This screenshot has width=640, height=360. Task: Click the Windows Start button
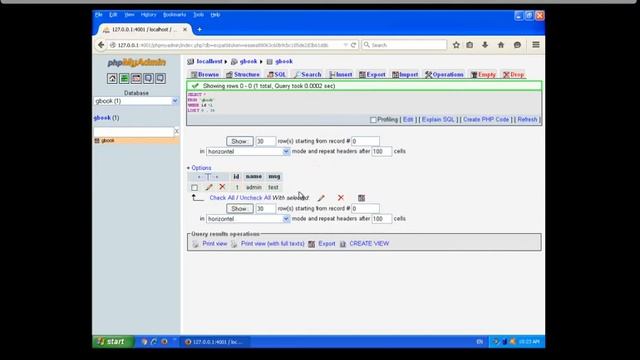coord(113,342)
